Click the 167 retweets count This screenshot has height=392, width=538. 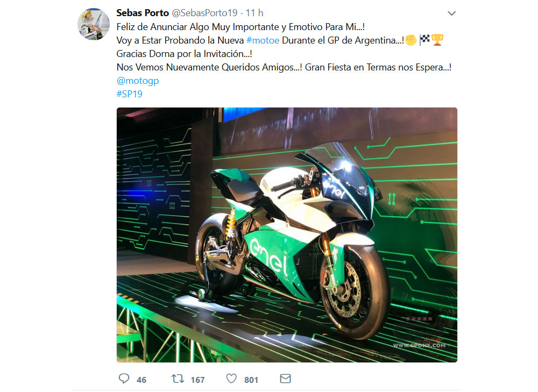(197, 380)
